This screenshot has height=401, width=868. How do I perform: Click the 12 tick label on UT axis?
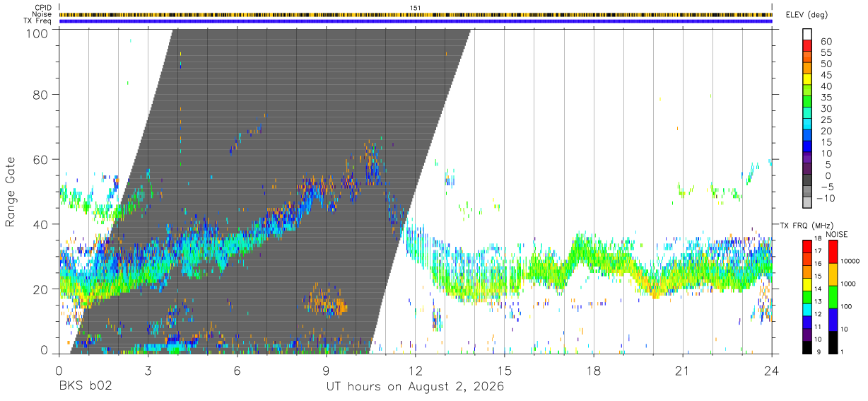(416, 371)
